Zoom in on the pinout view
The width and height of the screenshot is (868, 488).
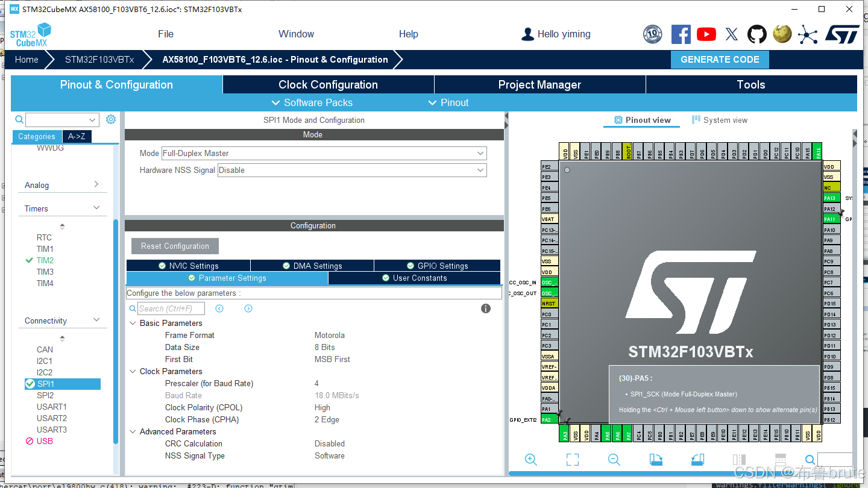[x=531, y=460]
